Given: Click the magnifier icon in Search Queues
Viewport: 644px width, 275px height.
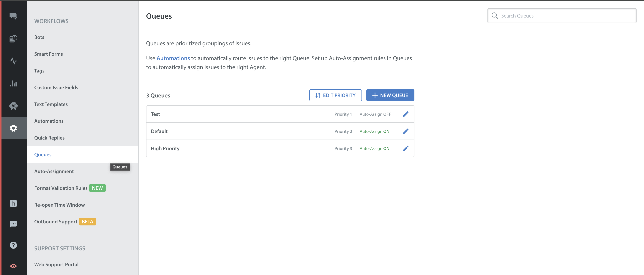Looking at the screenshot, I should (495, 16).
